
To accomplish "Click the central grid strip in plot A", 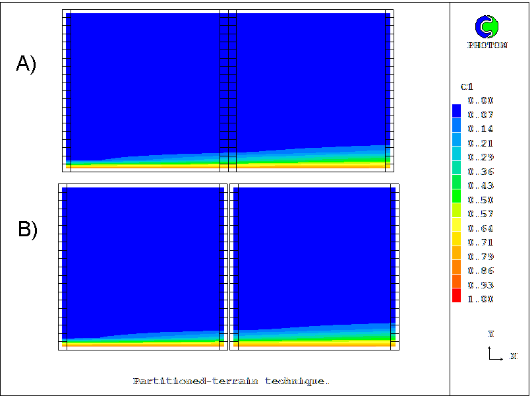I will 227,90.
